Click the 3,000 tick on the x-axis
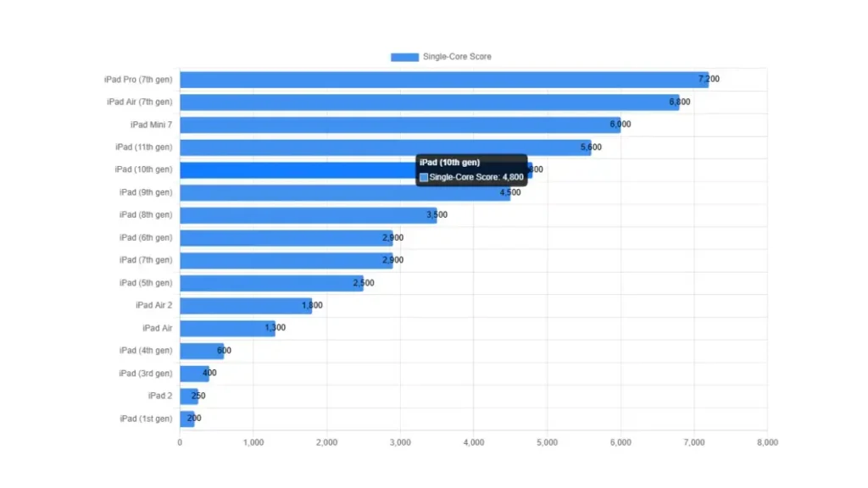The image size is (868, 488). 400,442
